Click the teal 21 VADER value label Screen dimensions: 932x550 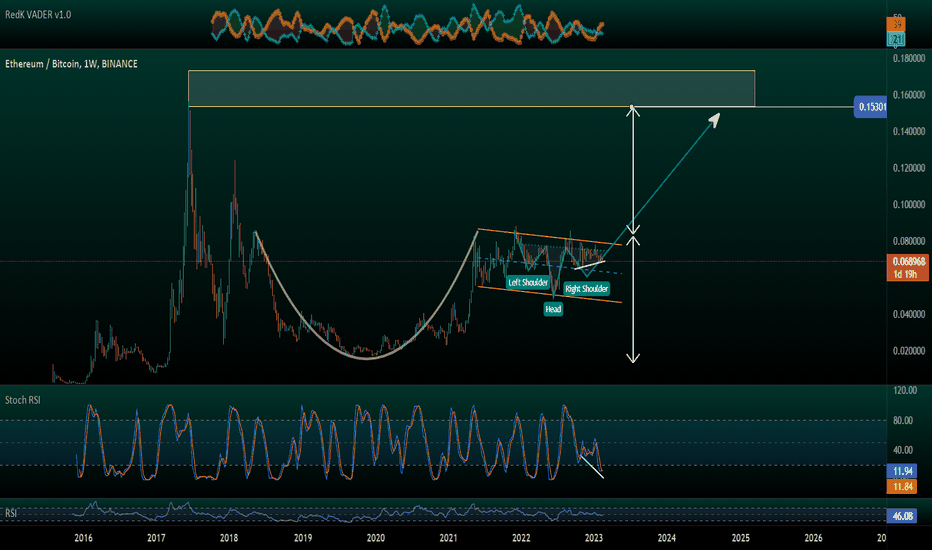point(896,39)
